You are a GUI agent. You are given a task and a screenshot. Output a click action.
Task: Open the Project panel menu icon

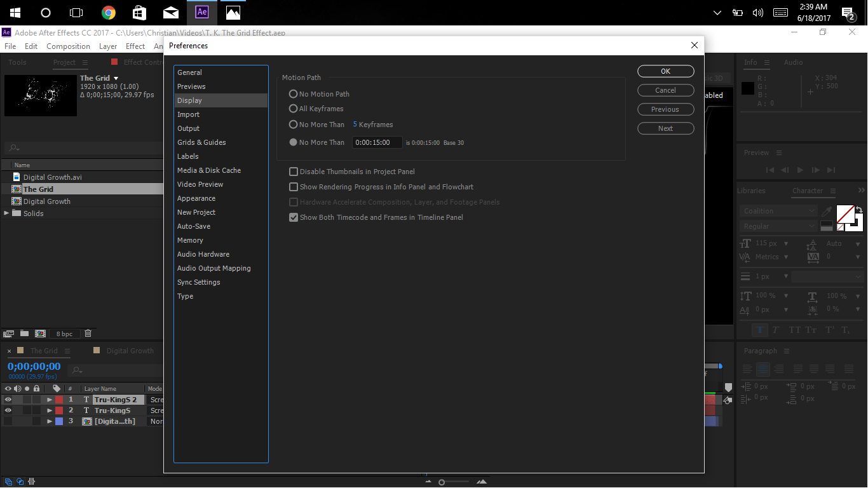pos(85,62)
